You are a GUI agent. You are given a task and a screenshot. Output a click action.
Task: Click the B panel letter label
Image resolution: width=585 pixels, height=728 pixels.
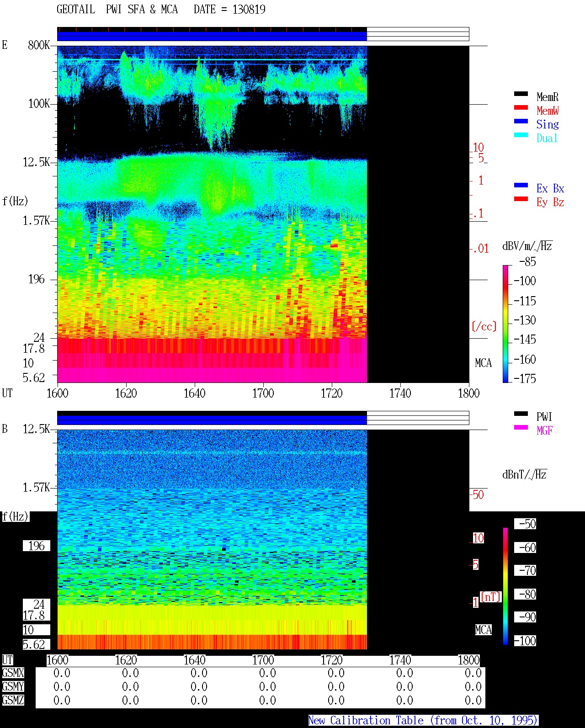tap(5, 429)
